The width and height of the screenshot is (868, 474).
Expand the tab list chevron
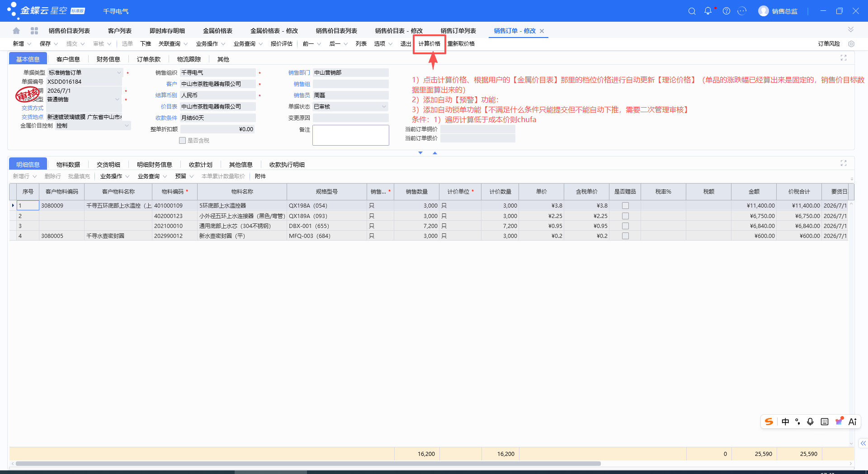coord(851,29)
